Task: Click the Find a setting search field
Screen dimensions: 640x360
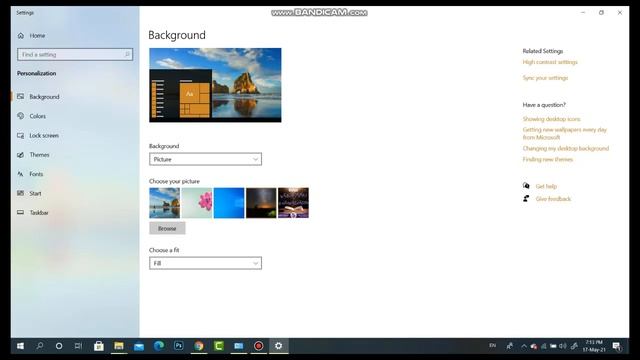Action: click(x=75, y=54)
